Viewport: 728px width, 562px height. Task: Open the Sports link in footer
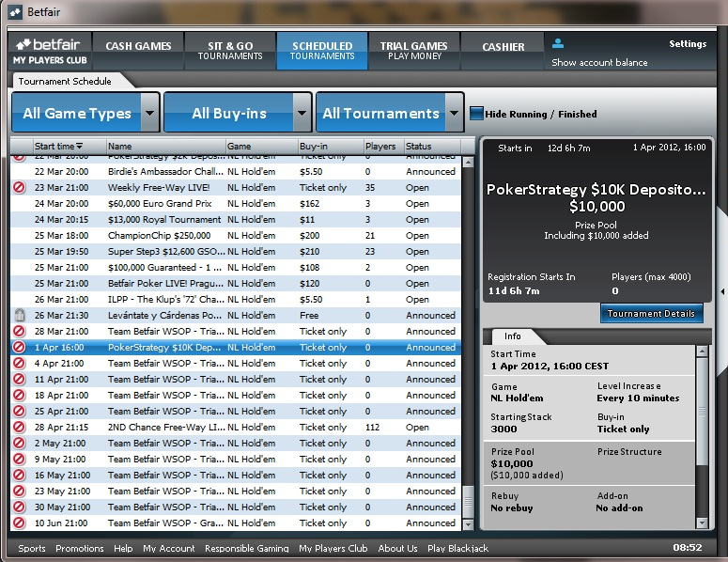point(32,549)
